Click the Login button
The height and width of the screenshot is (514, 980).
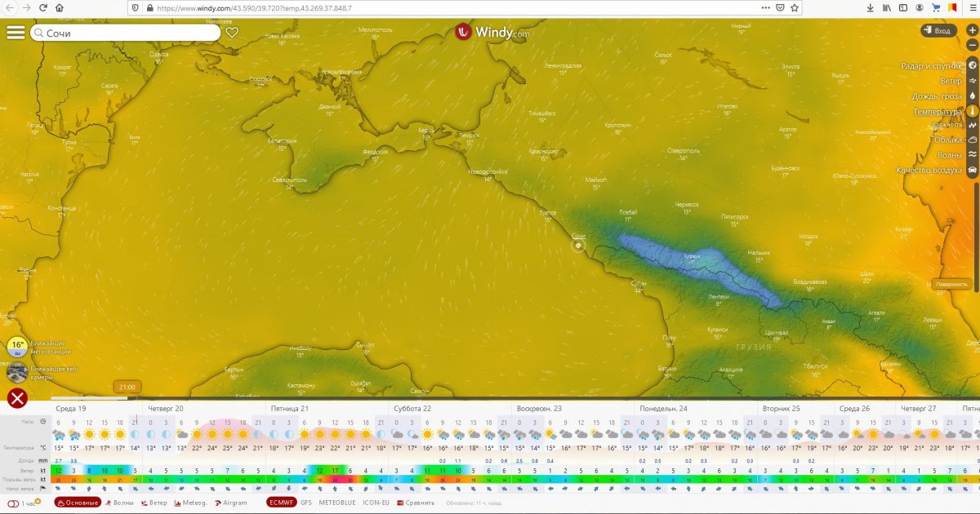[x=938, y=31]
